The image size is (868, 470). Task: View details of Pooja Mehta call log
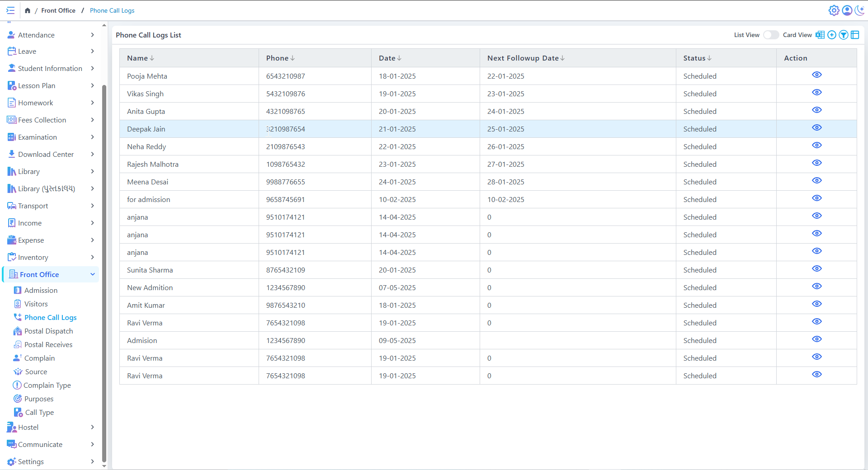(816, 75)
